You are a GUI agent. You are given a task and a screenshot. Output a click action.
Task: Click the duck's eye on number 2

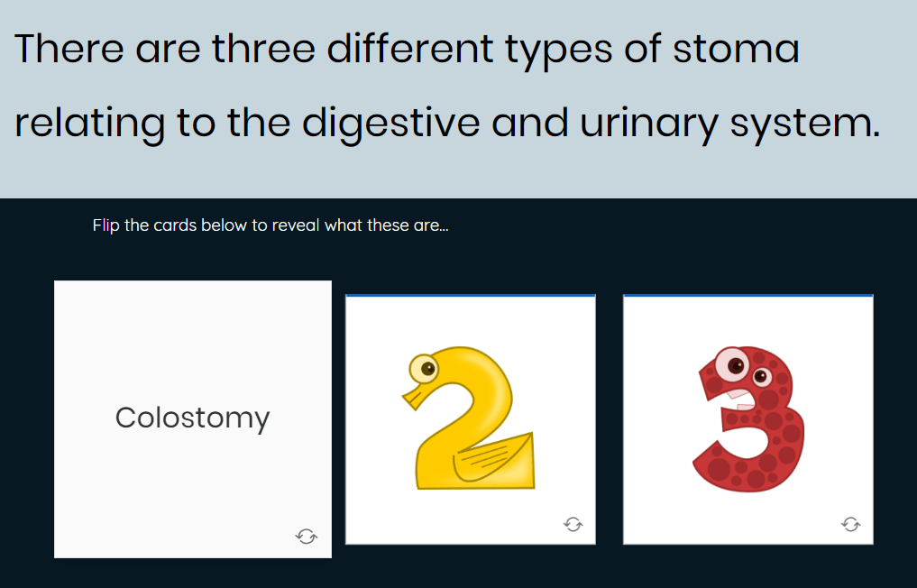pyautogui.click(x=424, y=369)
